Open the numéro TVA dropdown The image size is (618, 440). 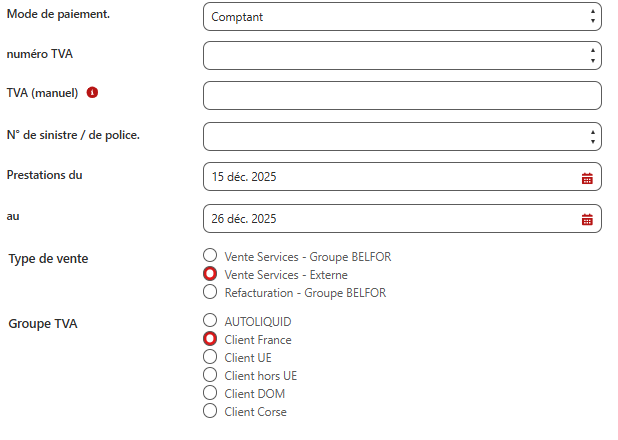pyautogui.click(x=402, y=56)
